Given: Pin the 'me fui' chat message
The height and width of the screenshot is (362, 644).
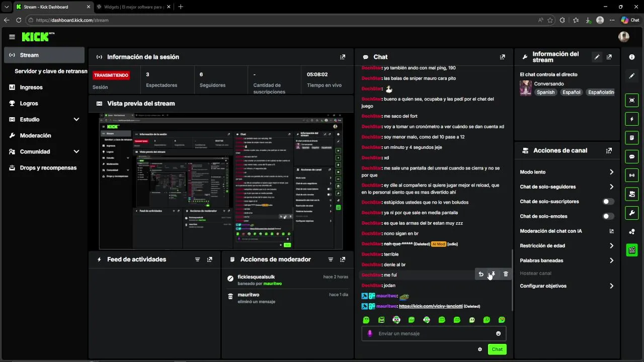Looking at the screenshot, I should click(493, 274).
